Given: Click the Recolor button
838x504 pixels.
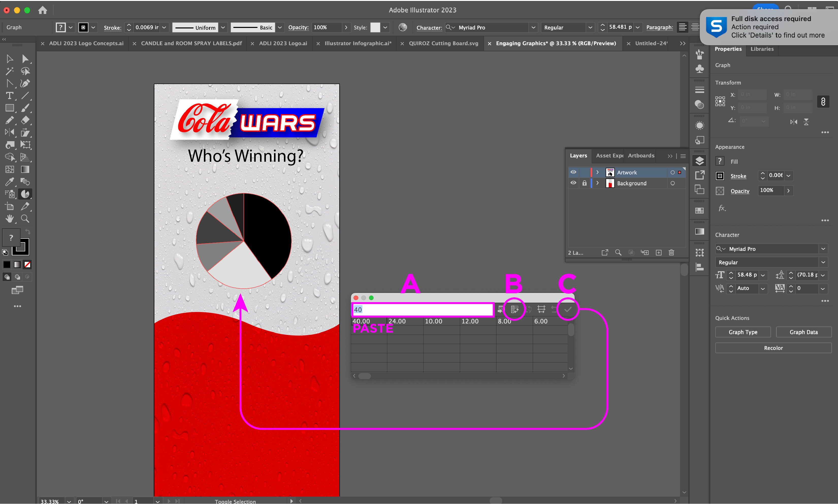Looking at the screenshot, I should (x=773, y=348).
